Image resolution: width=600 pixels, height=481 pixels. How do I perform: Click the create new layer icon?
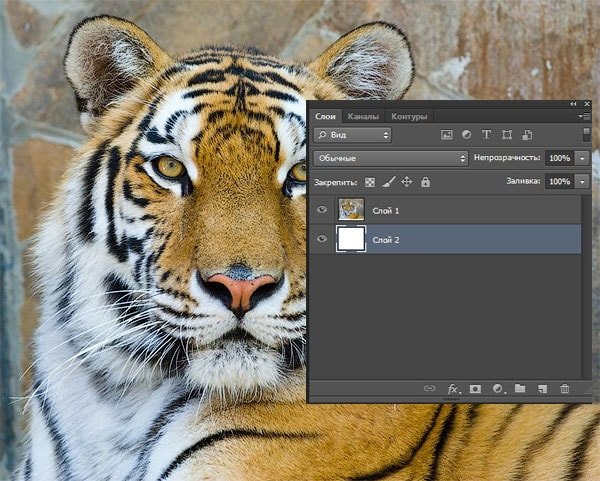pos(542,388)
